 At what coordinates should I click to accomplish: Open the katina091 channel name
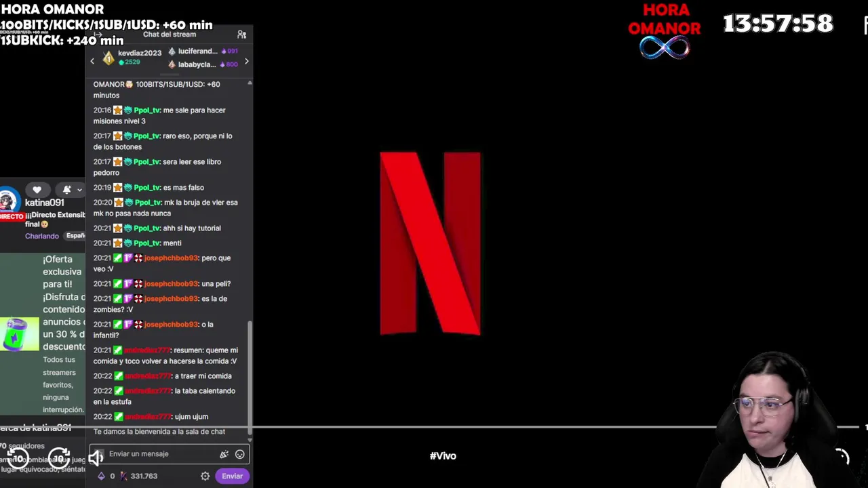click(x=45, y=203)
